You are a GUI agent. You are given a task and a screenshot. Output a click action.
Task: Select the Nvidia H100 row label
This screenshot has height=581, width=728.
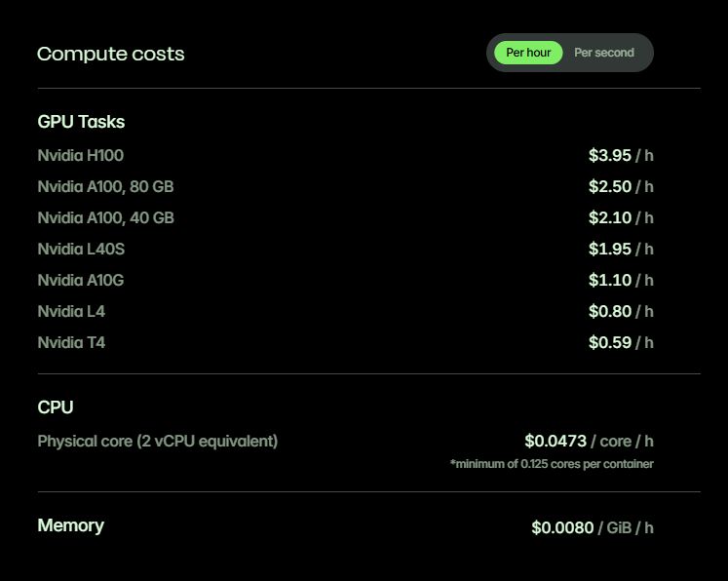point(81,155)
